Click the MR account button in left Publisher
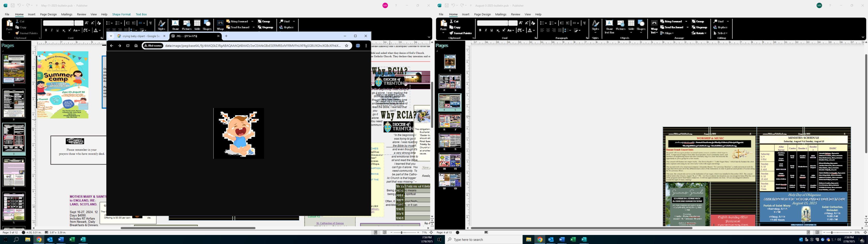The height and width of the screenshot is (244, 868). tap(385, 5)
